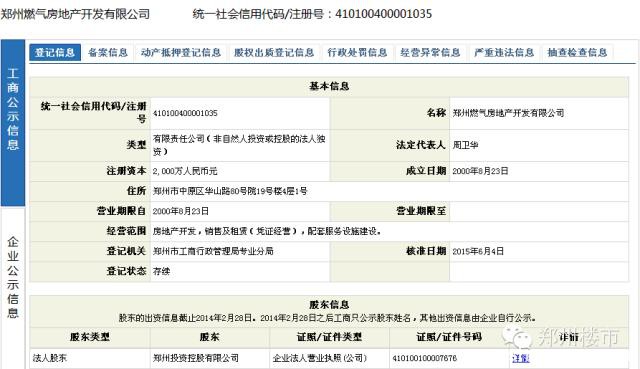Screen dimensions: 640x369
Task: Click the 证照/证件类型 column header
Action: tap(329, 337)
